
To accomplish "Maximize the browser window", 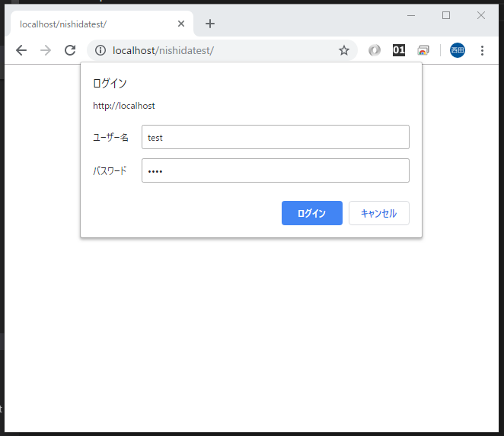I will pyautogui.click(x=446, y=15).
